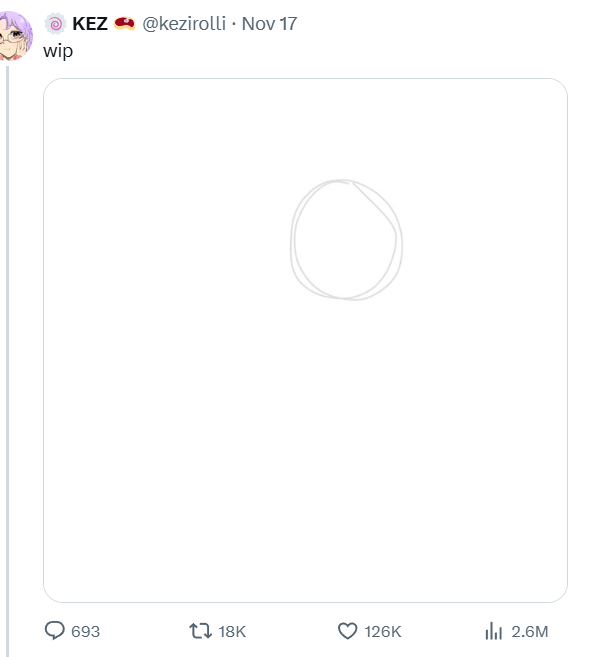Viewport: 608px width, 657px height.
Task: Click the "wip" tweet text
Action: (58, 50)
